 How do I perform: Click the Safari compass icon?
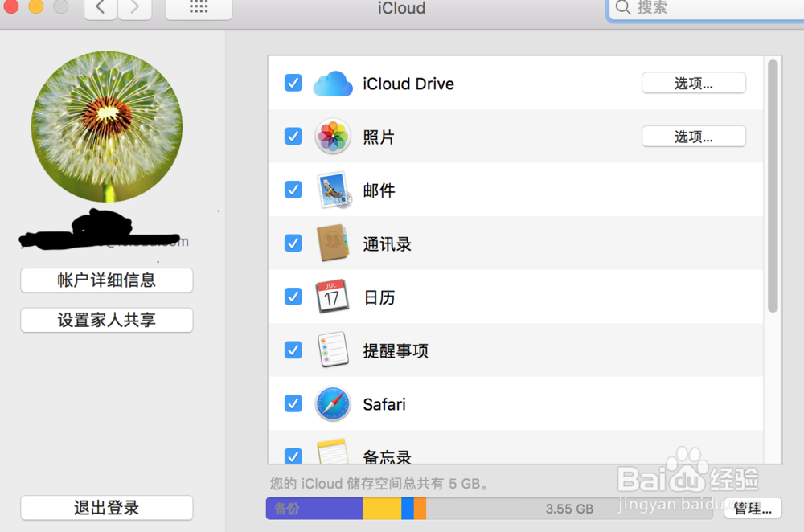pos(332,404)
